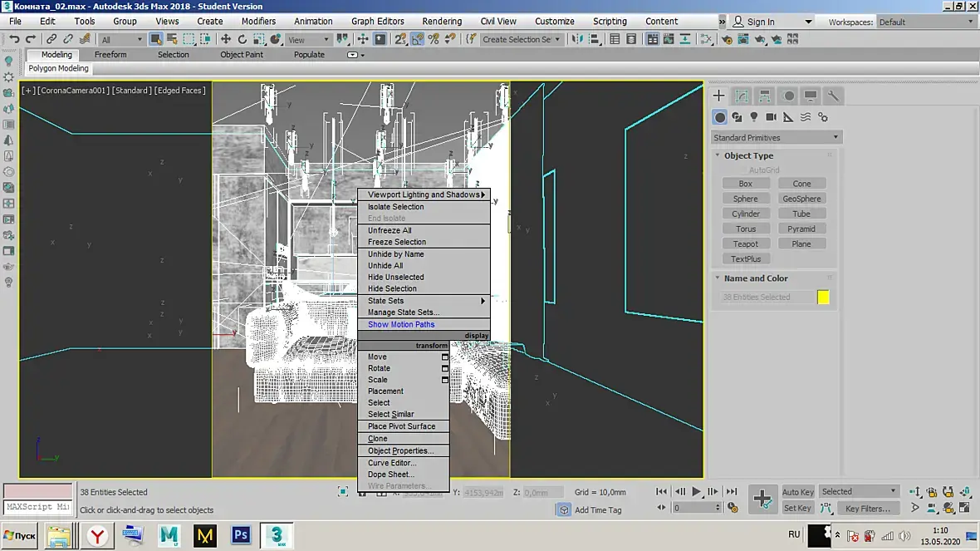Image resolution: width=980 pixels, height=551 pixels.
Task: Click the Mirror tool icon
Action: point(576,39)
